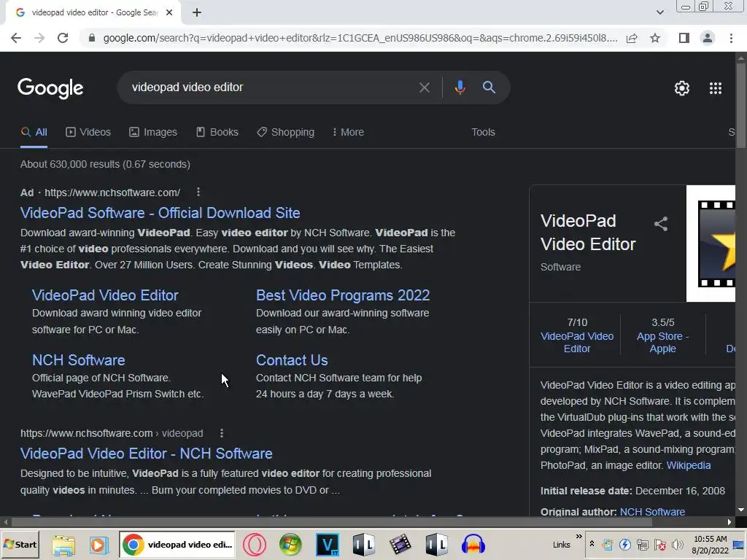Image resolution: width=747 pixels, height=560 pixels.
Task: Open the taskbar clock showing 10:55 AM
Action: click(x=710, y=544)
